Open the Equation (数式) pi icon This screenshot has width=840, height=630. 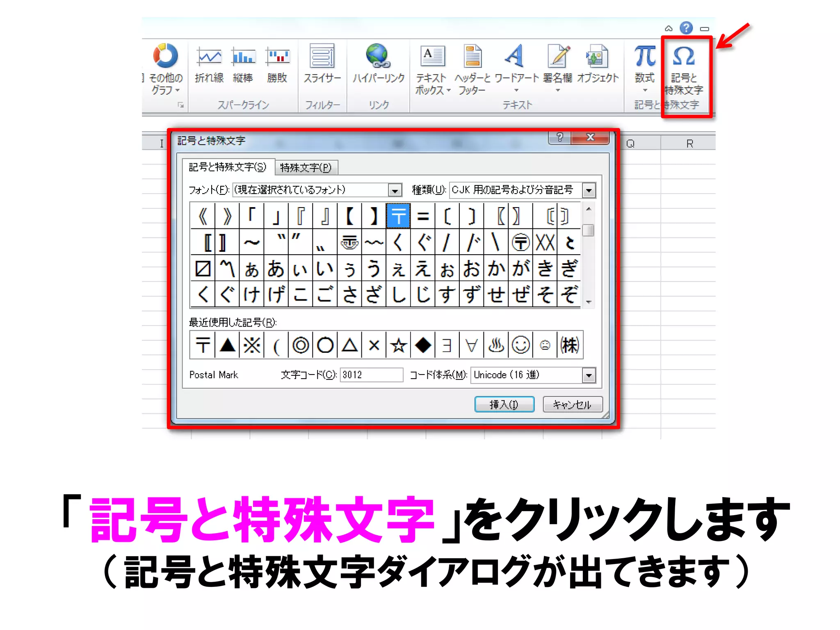coord(645,56)
